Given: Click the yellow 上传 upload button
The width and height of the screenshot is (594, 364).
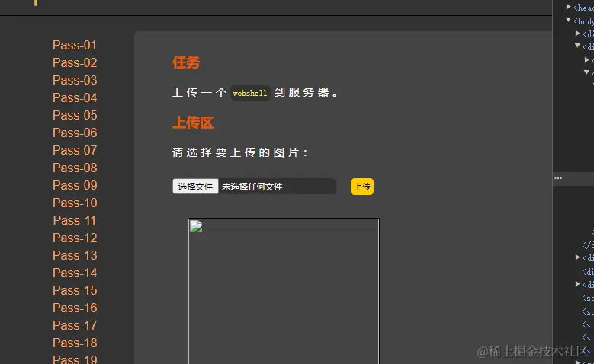Looking at the screenshot, I should [362, 187].
